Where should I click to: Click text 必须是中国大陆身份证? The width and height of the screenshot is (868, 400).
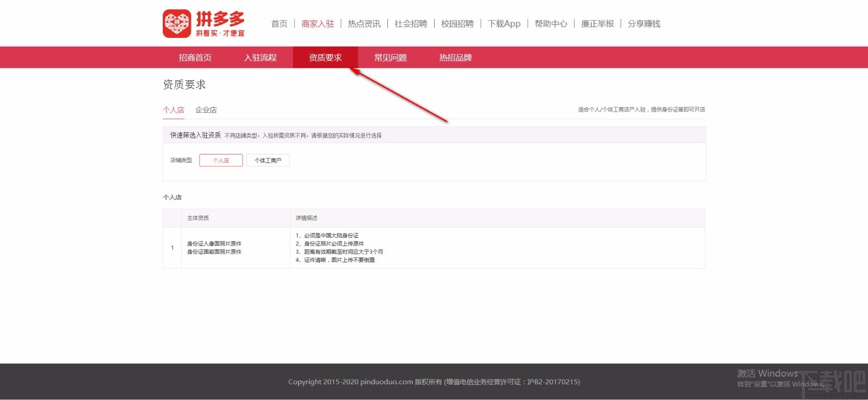(331, 236)
